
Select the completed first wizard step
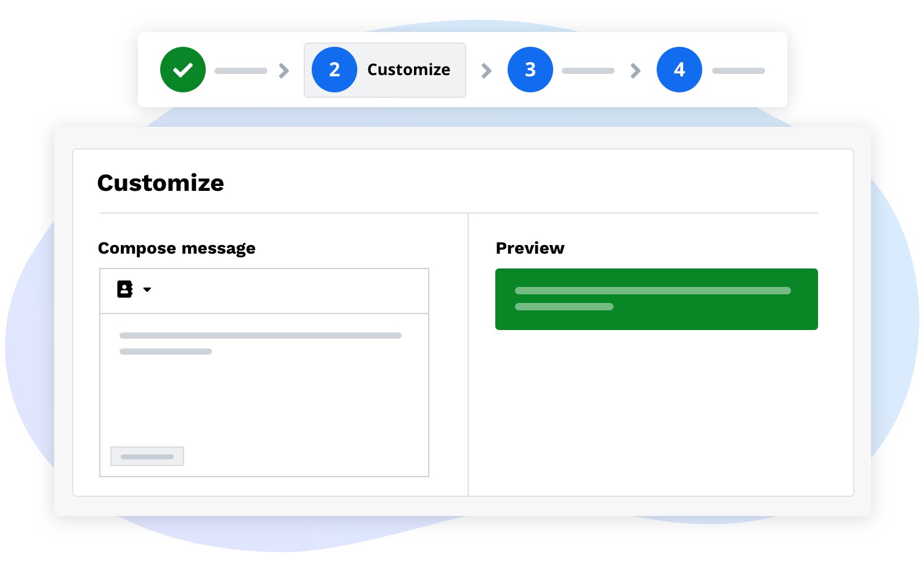(182, 70)
